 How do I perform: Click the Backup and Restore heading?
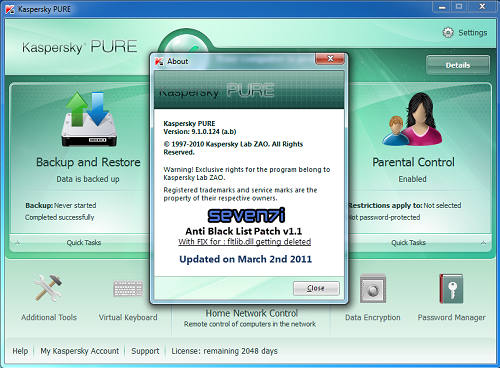[88, 162]
